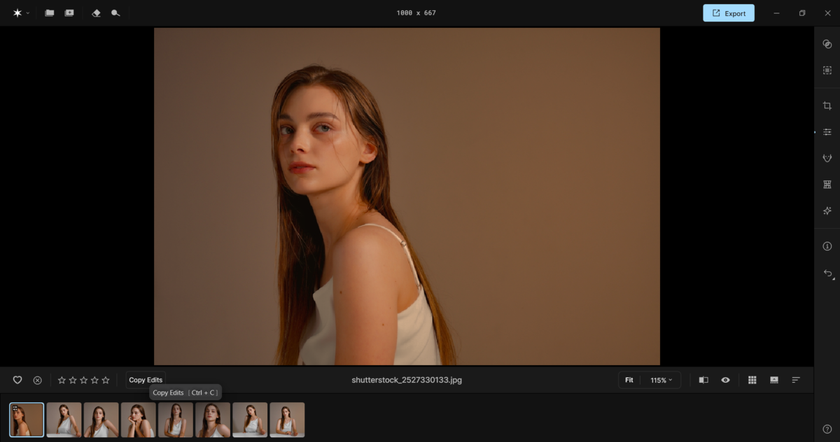The width and height of the screenshot is (840, 442).
Task: Open the adjustment sliders panel icon
Action: [827, 132]
